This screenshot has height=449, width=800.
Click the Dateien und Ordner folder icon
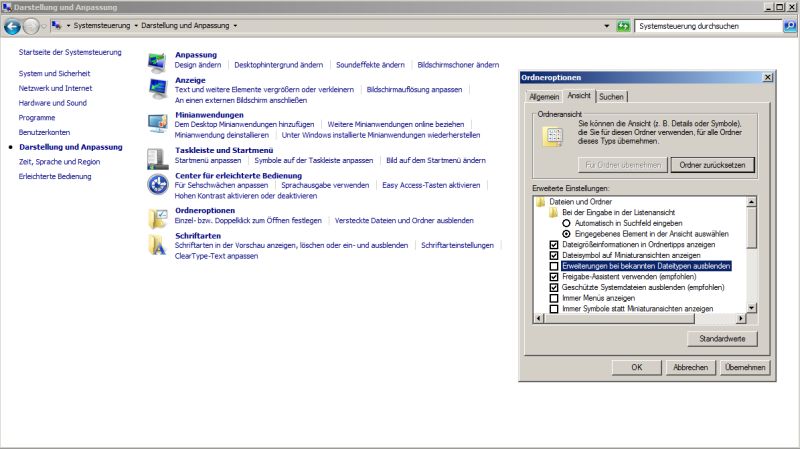(x=541, y=202)
